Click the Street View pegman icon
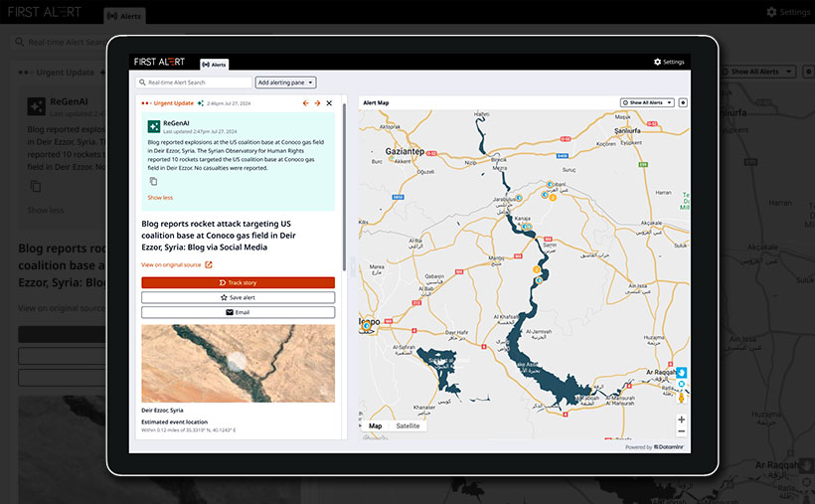 tap(682, 398)
